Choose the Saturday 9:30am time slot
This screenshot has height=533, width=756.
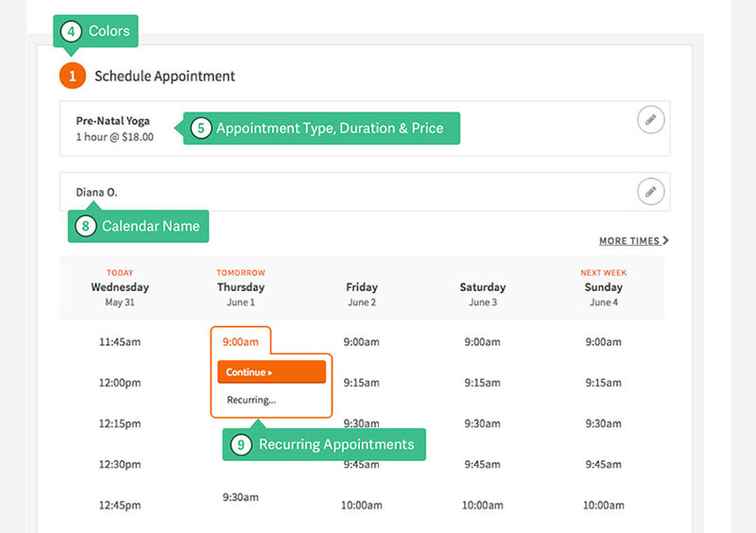(x=483, y=424)
